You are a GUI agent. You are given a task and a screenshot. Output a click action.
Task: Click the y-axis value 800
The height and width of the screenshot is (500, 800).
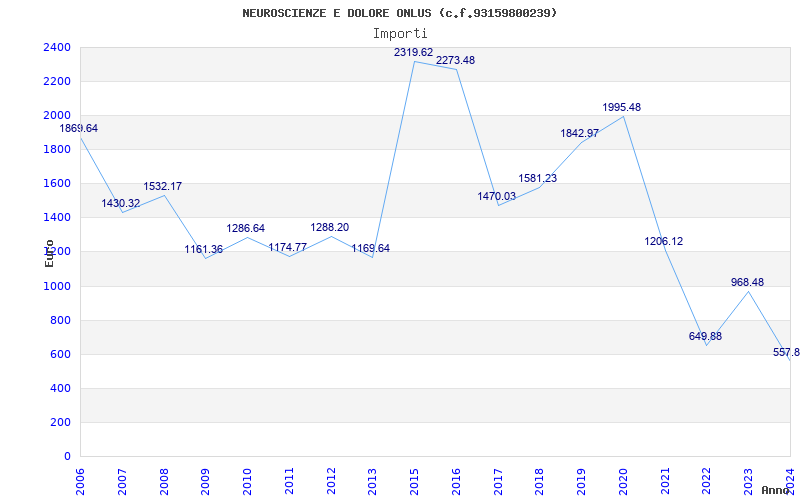coord(61,320)
